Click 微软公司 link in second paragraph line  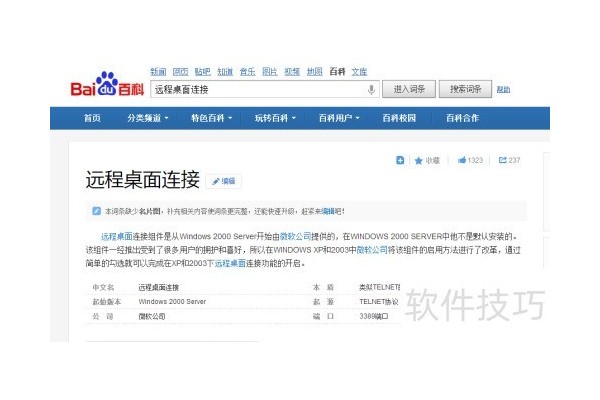click(x=372, y=250)
